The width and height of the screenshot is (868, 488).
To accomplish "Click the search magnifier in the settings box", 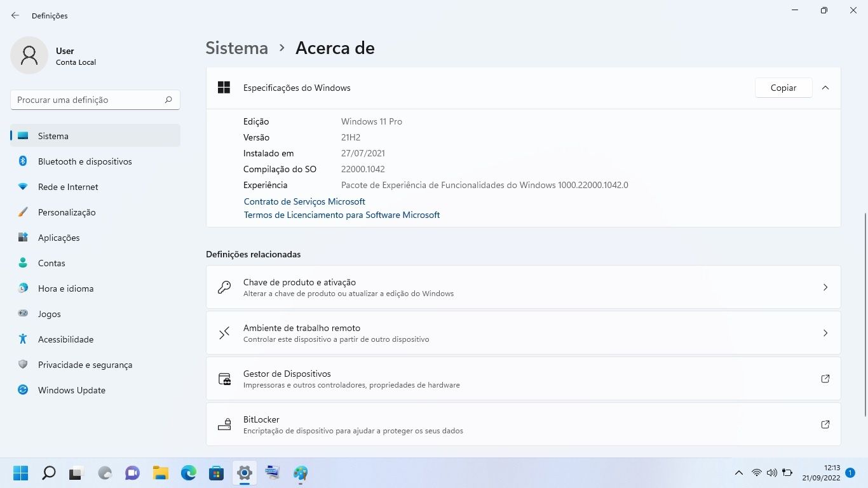I will click(x=168, y=100).
